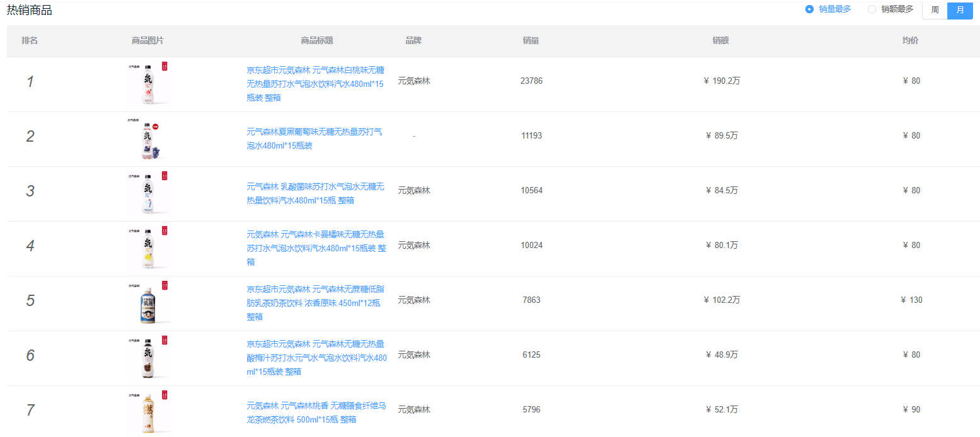
Task: Open the 桃香乌龙茶燃茶 product link
Action: click(315, 412)
